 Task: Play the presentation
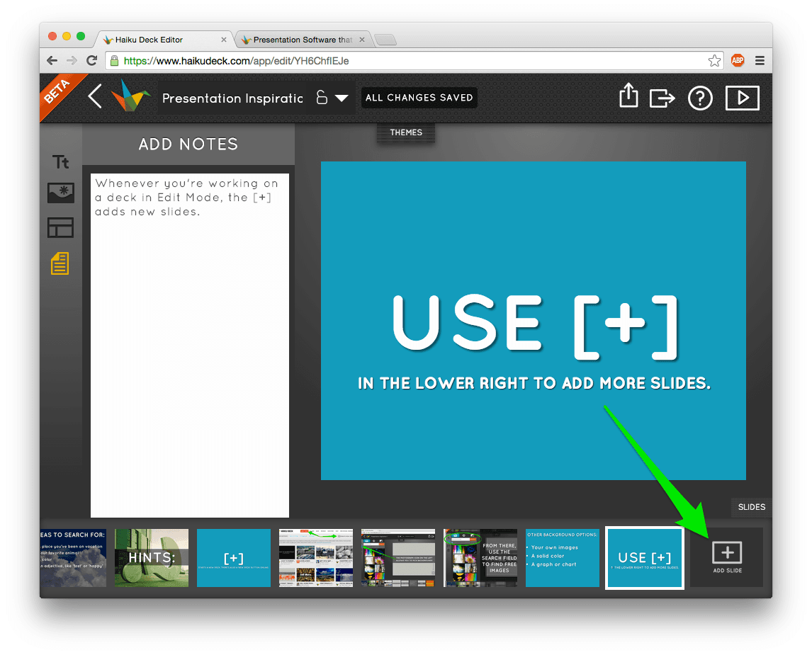point(742,98)
